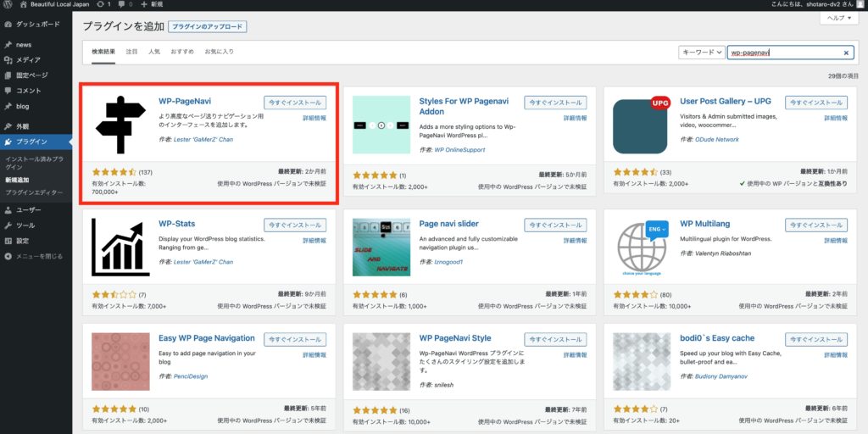Install WP-PageNavi with 今すぐインストール
868x434 pixels.
295,103
